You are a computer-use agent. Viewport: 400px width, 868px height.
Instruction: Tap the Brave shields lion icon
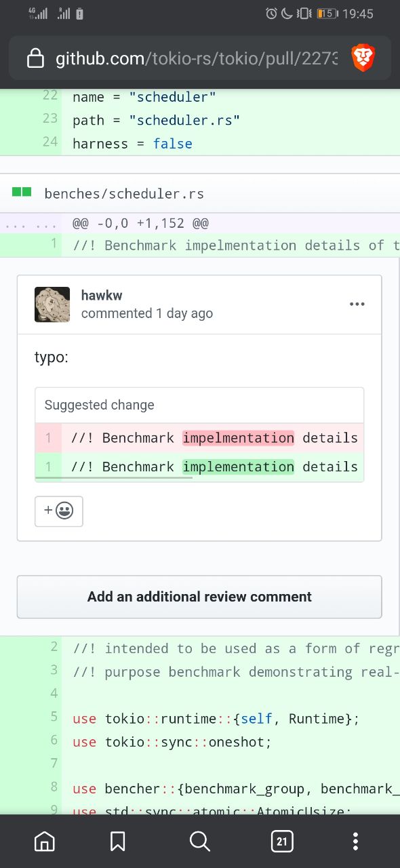[x=363, y=59]
